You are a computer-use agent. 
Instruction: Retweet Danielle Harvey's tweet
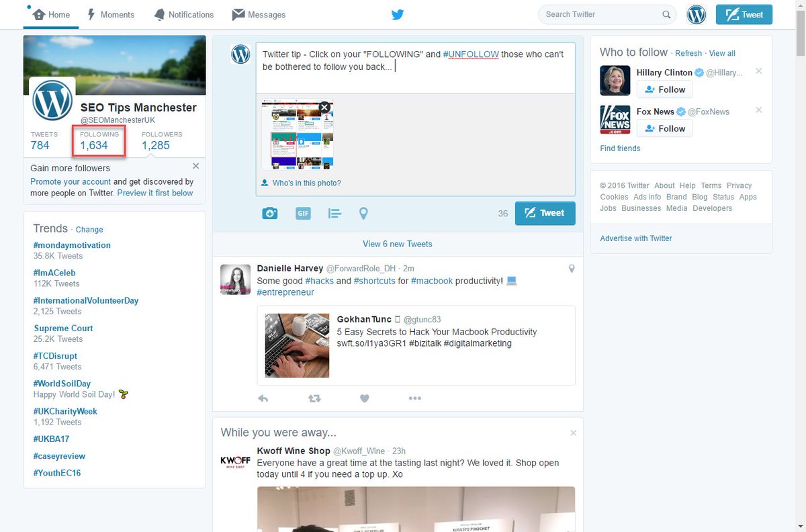click(x=314, y=398)
